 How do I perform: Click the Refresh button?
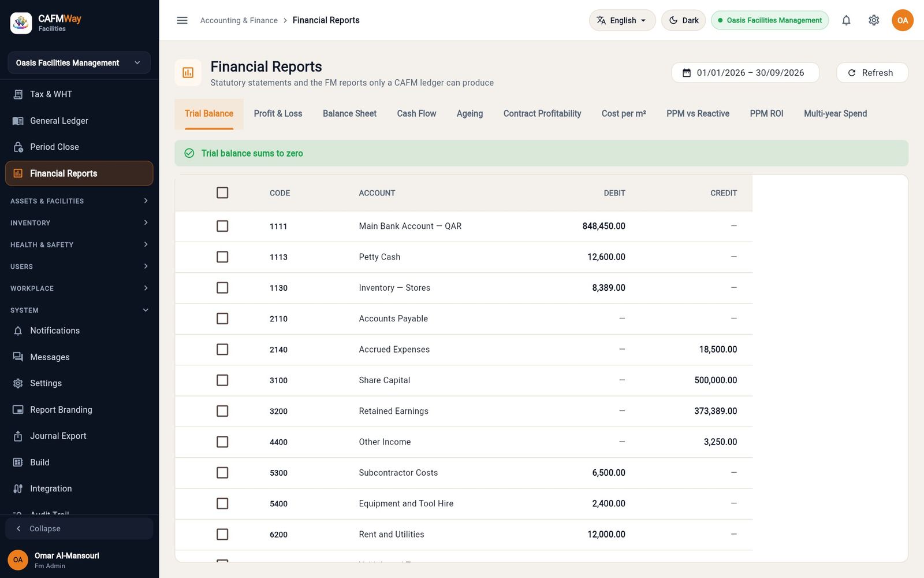872,73
